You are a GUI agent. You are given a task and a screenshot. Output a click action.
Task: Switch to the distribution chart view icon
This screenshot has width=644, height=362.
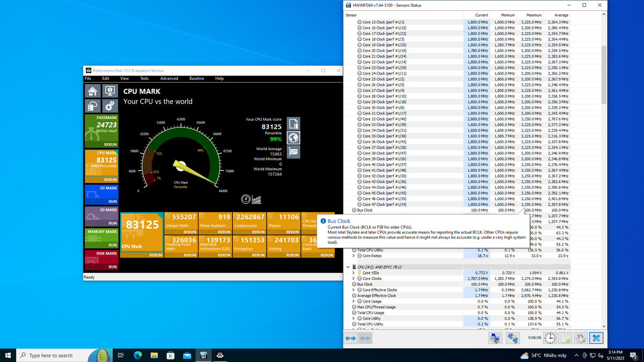click(x=257, y=199)
